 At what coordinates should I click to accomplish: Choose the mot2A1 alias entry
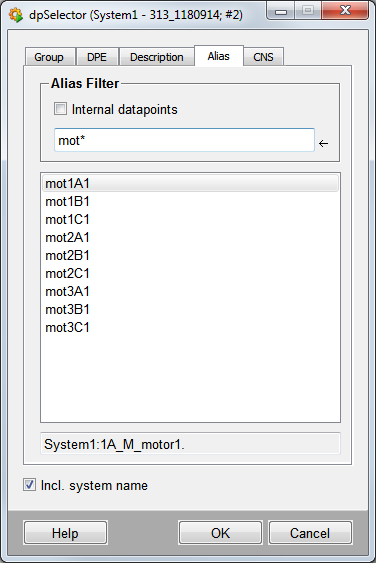[x=190, y=238]
